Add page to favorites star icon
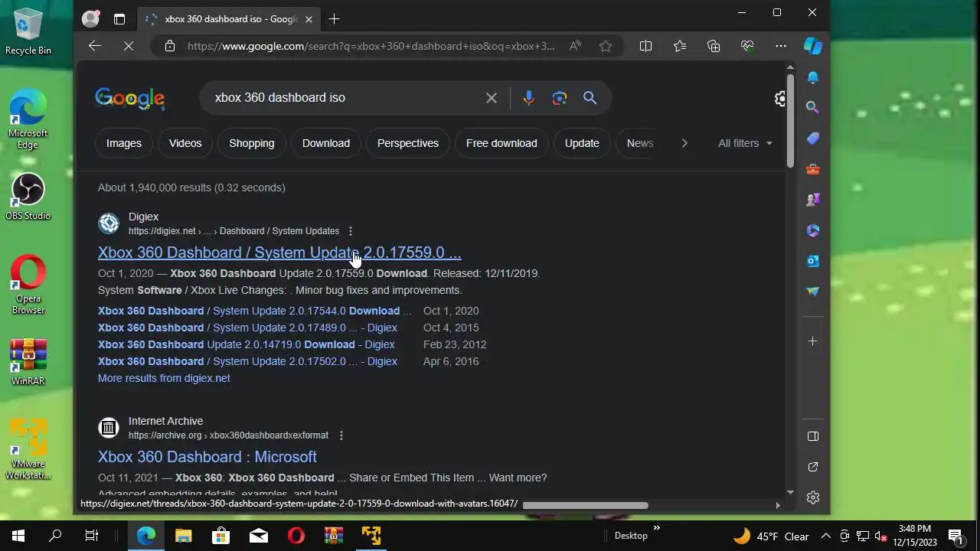 [606, 46]
